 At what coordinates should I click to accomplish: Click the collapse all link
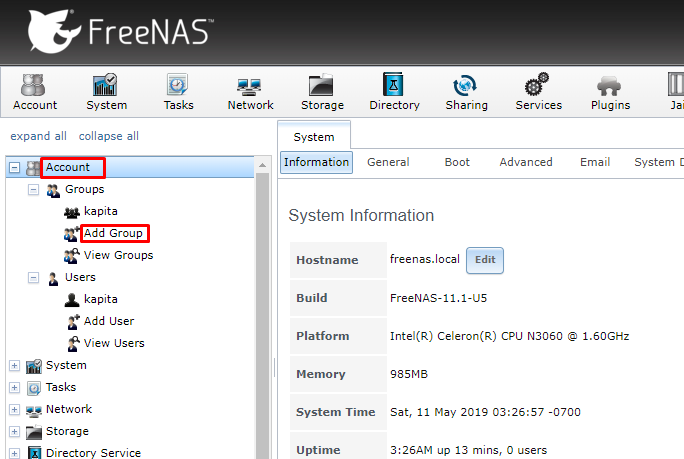click(109, 136)
